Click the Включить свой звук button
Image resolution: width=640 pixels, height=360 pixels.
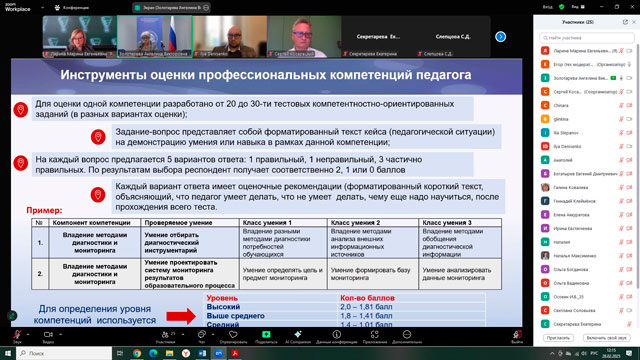(x=606, y=338)
